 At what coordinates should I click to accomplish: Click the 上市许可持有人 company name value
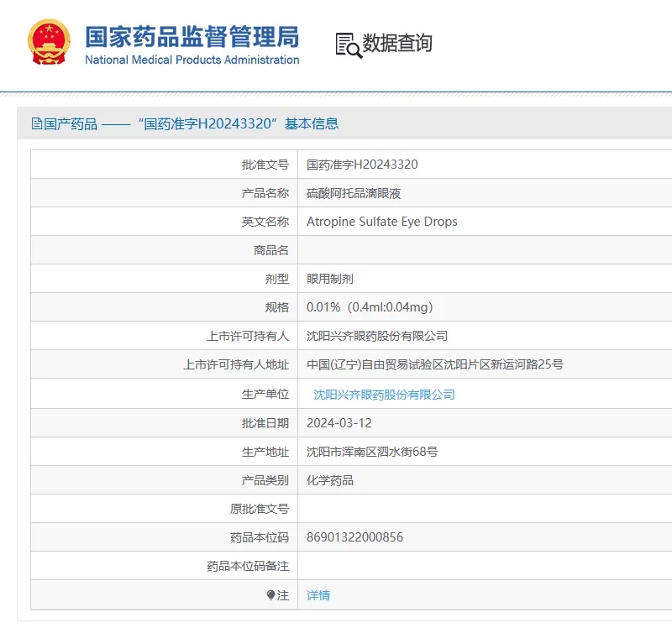click(377, 336)
